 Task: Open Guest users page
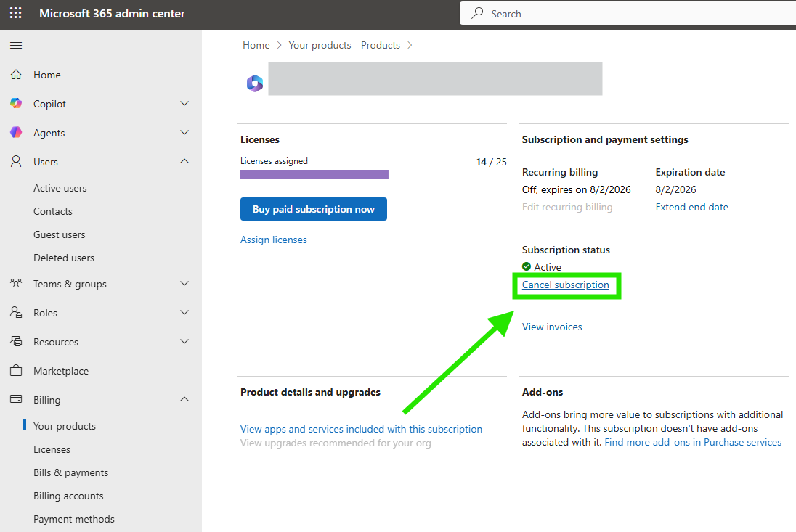coord(60,235)
